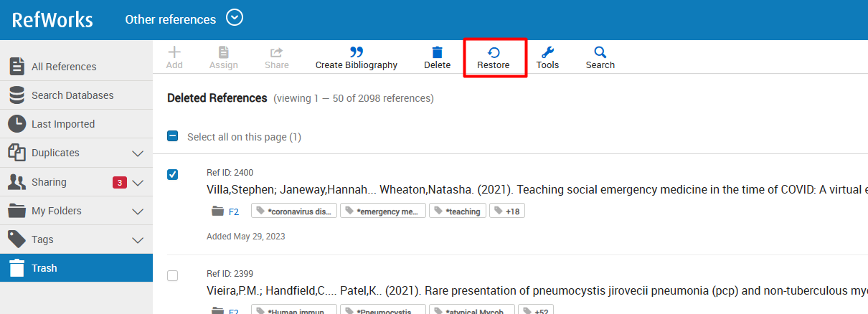Click the *coronavirus dis... tag
868x314 pixels.
point(294,211)
